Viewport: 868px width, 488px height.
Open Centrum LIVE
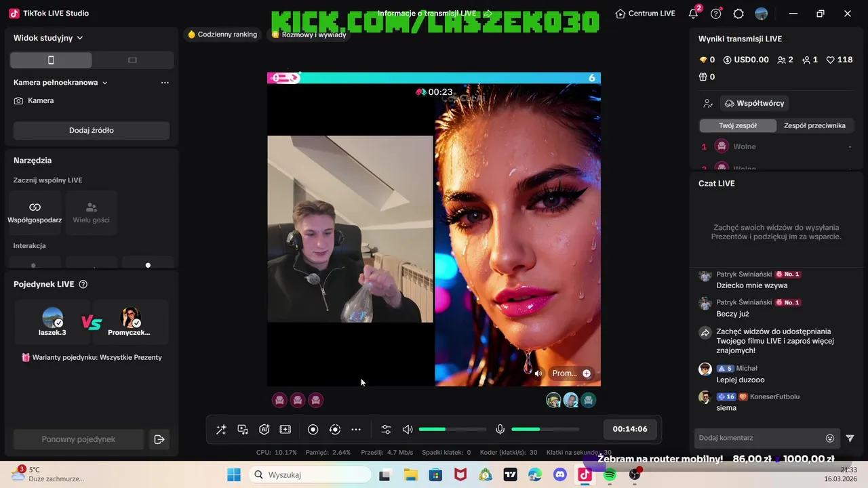645,14
